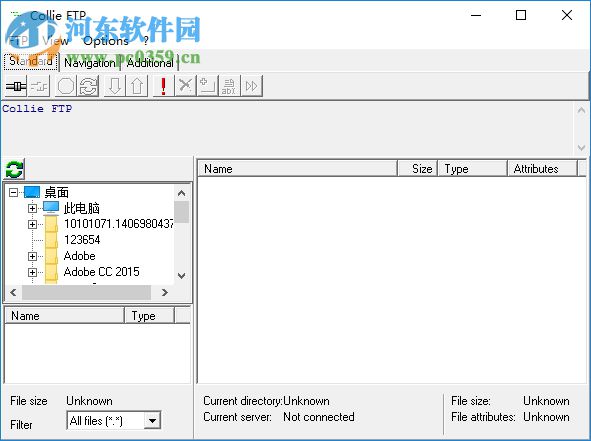The width and height of the screenshot is (591, 441).
Task: Click the folder tree scroll down arrow
Action: click(181, 276)
